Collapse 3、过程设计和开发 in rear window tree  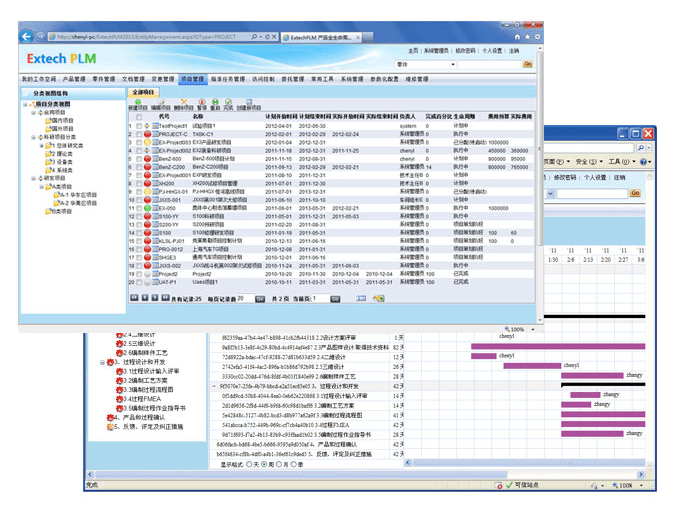point(103,362)
